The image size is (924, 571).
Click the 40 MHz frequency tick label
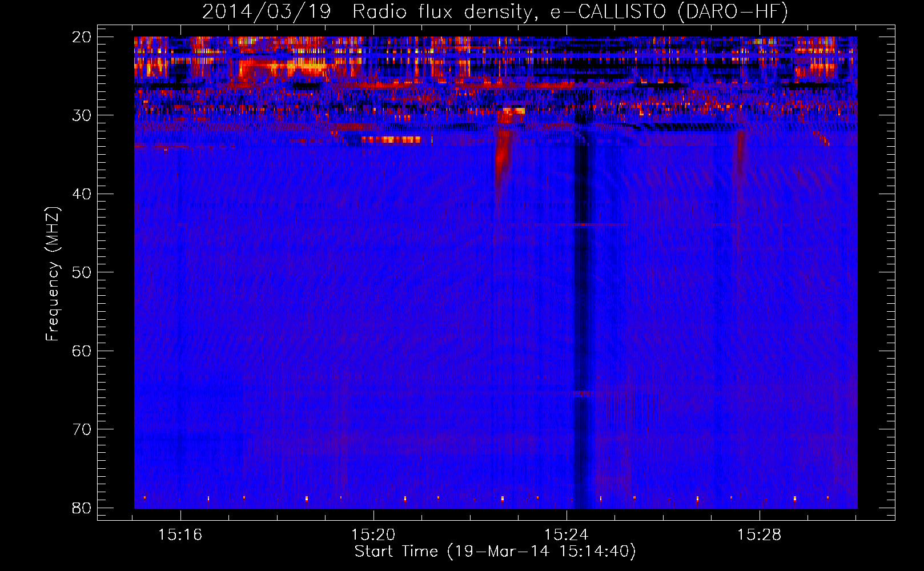pos(82,194)
